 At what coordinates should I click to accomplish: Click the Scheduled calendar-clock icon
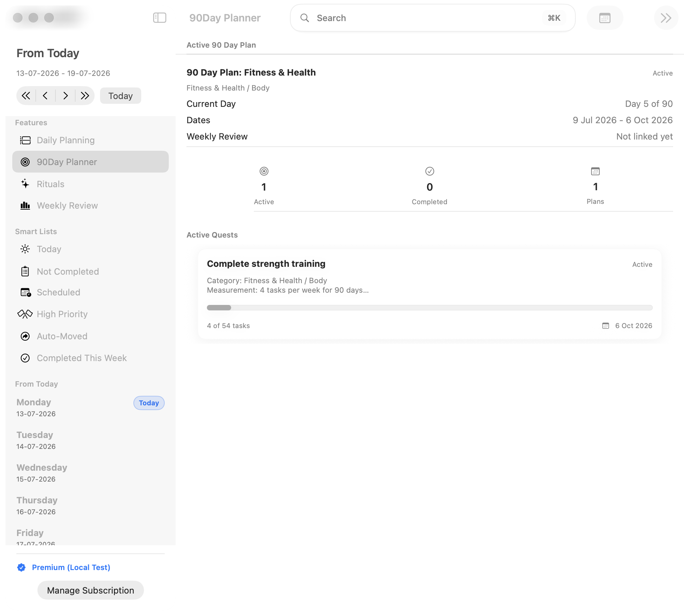(x=26, y=292)
